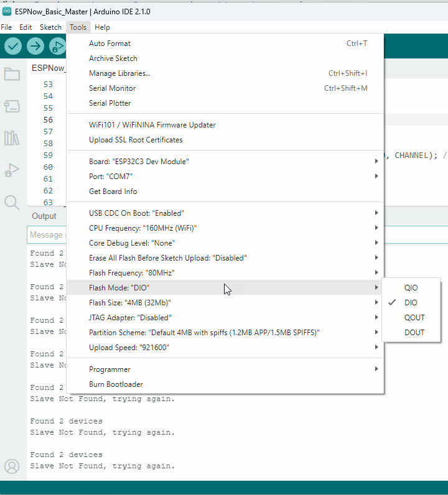Screen dimensions: 448x495
Task: Open Manage Libraries from the menu
Action: click(x=225, y=73)
